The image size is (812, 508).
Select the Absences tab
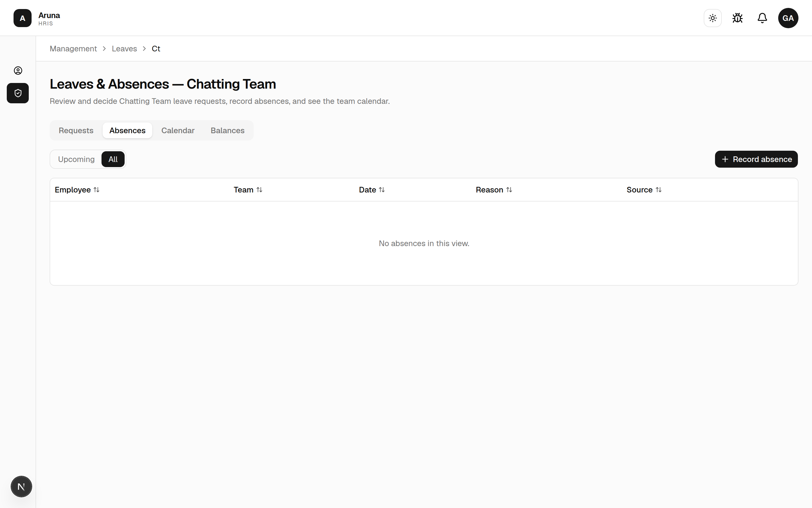tap(127, 130)
